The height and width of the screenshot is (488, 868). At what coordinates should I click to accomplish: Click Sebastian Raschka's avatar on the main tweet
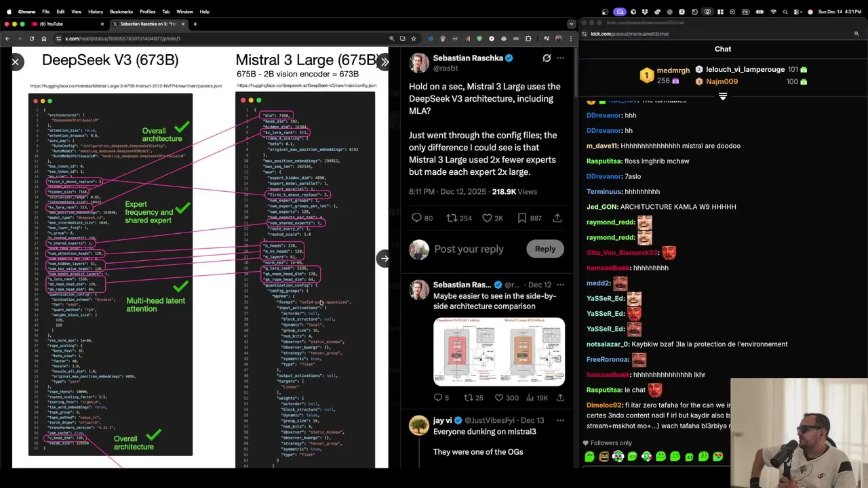pyautogui.click(x=419, y=63)
